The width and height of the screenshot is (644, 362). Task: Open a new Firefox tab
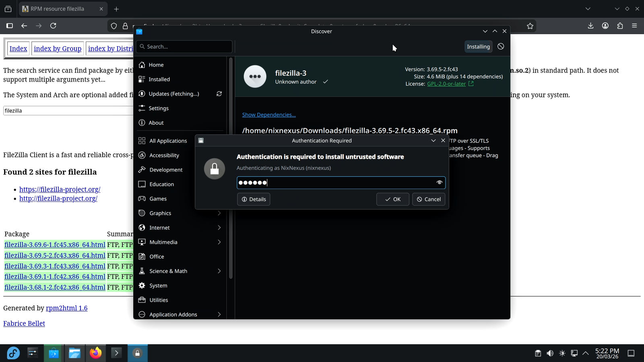tap(116, 9)
